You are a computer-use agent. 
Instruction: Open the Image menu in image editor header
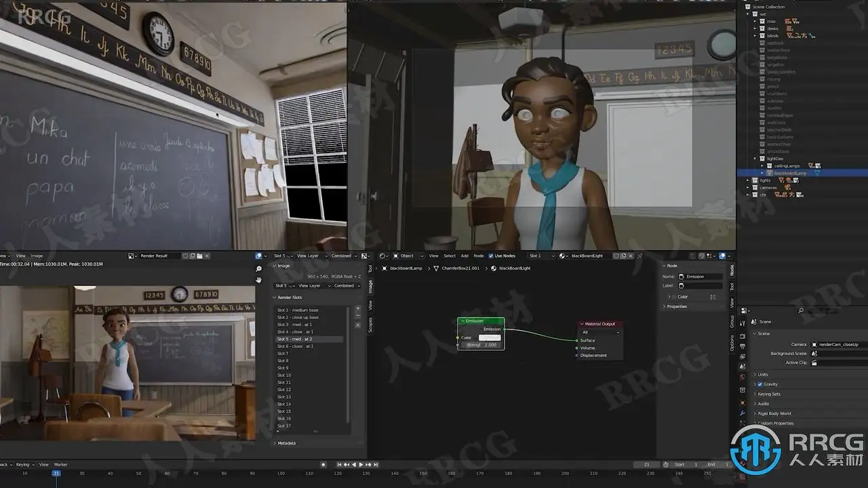pyautogui.click(x=37, y=256)
